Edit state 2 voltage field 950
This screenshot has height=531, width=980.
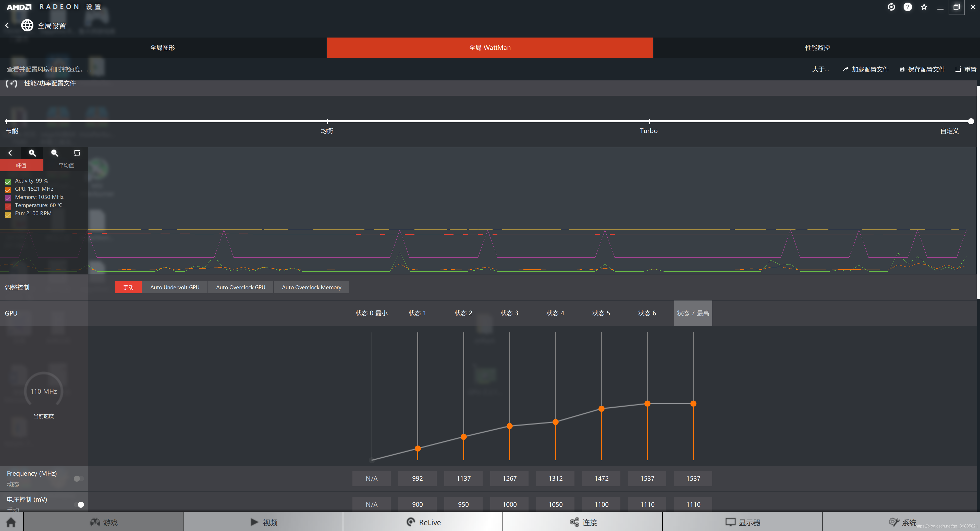[463, 504]
